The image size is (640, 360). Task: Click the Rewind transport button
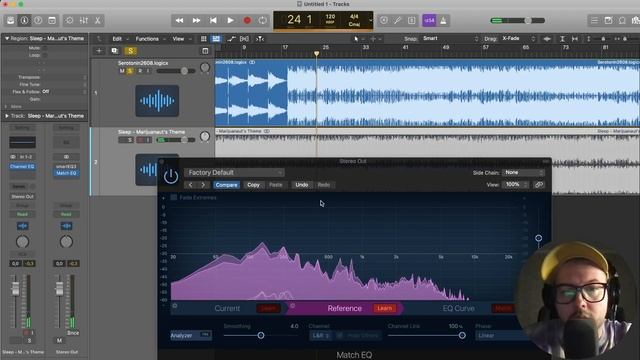tap(179, 20)
